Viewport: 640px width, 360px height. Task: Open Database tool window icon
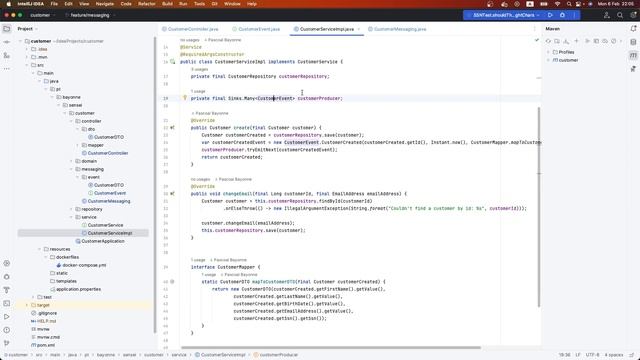(x=633, y=42)
